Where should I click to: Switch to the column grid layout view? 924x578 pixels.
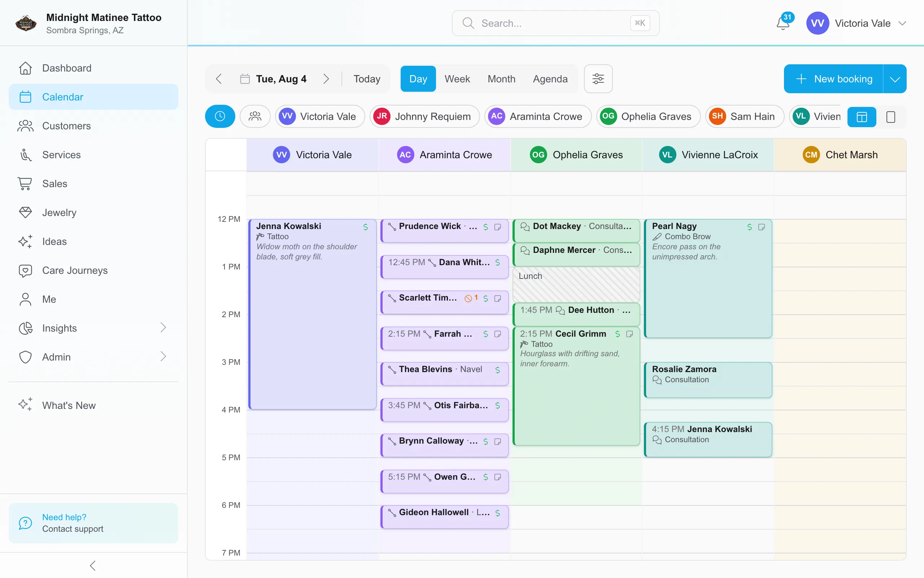tap(862, 117)
